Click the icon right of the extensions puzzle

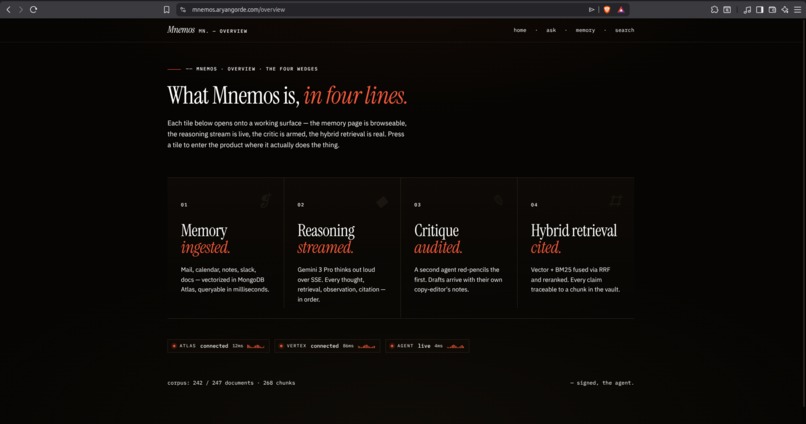pyautogui.click(x=727, y=9)
